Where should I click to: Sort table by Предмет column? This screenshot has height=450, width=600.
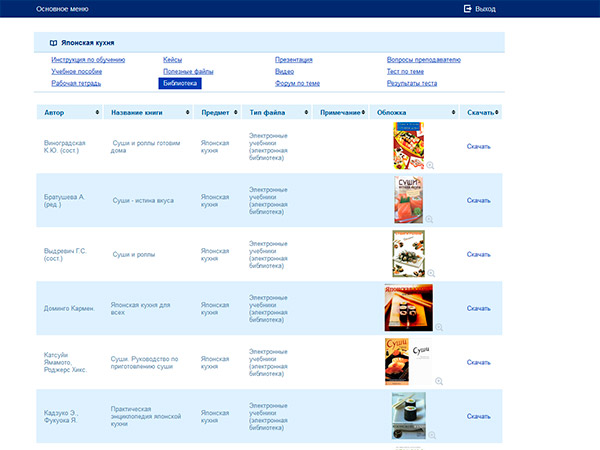point(234,113)
